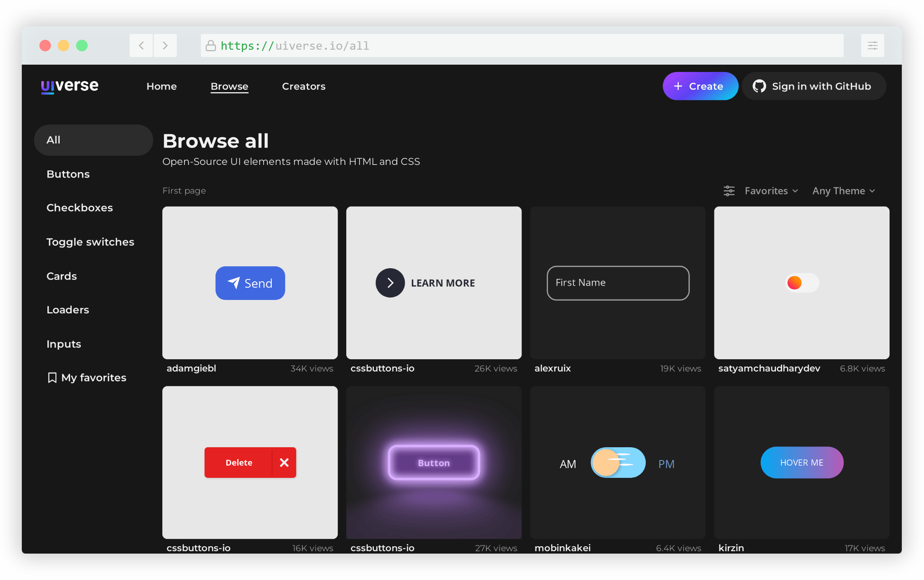This screenshot has height=580, width=924.
Task: Click the paper plane icon in the Send preview
Action: tap(235, 283)
